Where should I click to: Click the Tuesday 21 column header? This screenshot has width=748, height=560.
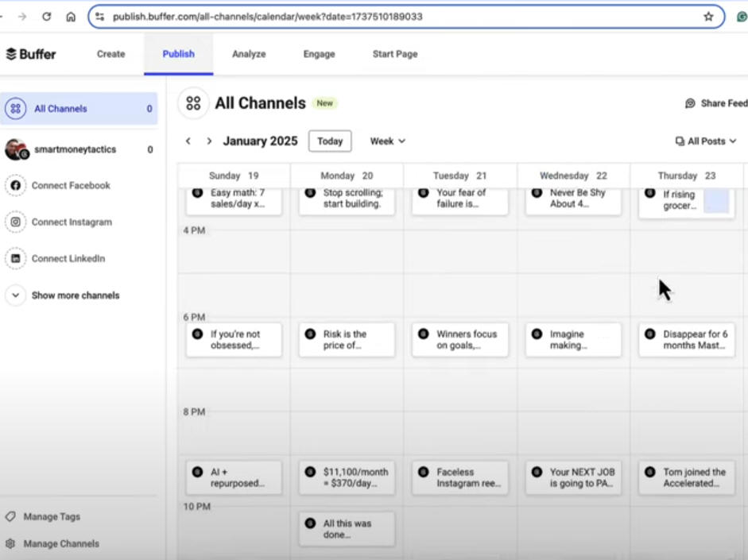pyautogui.click(x=460, y=176)
